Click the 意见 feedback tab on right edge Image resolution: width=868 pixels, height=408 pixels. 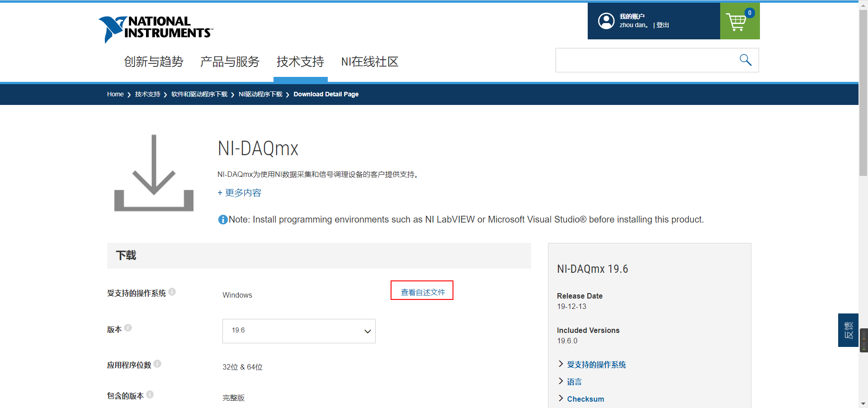coord(848,330)
